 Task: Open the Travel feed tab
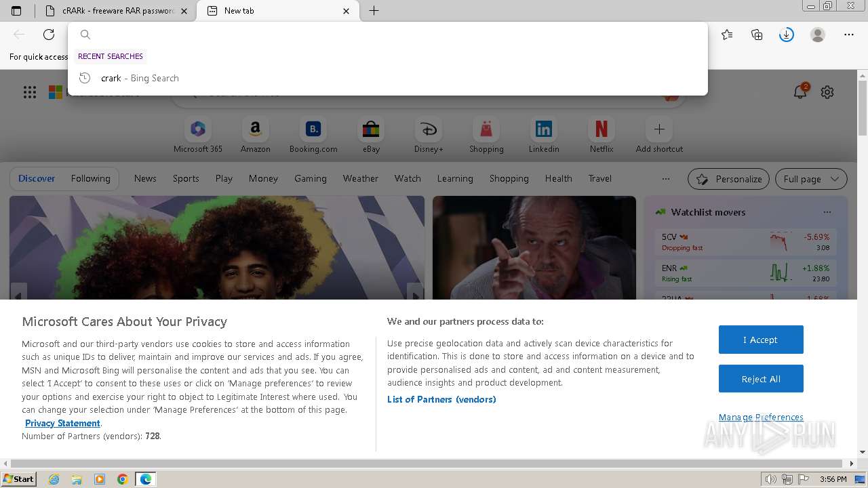coord(600,178)
